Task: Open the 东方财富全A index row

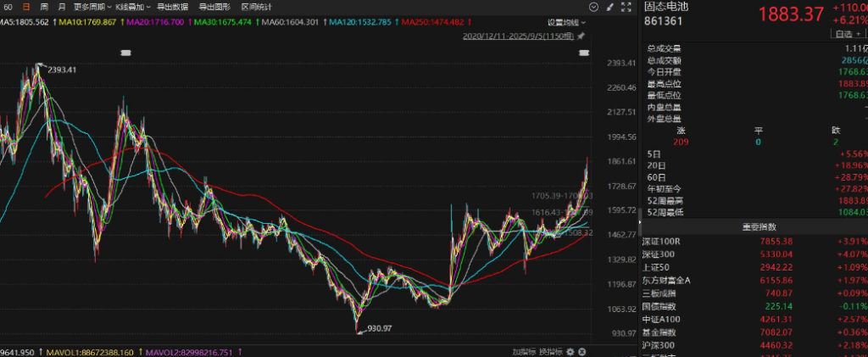Action: pos(755,281)
